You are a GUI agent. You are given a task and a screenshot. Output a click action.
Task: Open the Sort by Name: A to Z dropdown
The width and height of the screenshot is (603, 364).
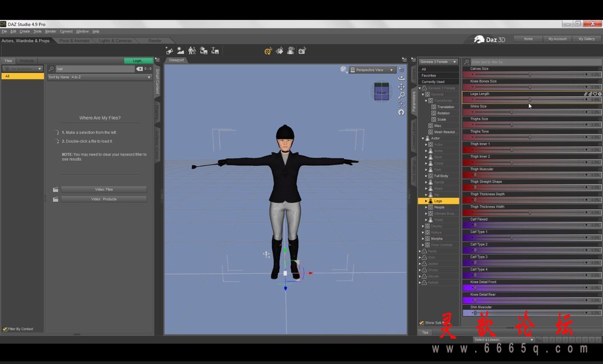pos(99,77)
